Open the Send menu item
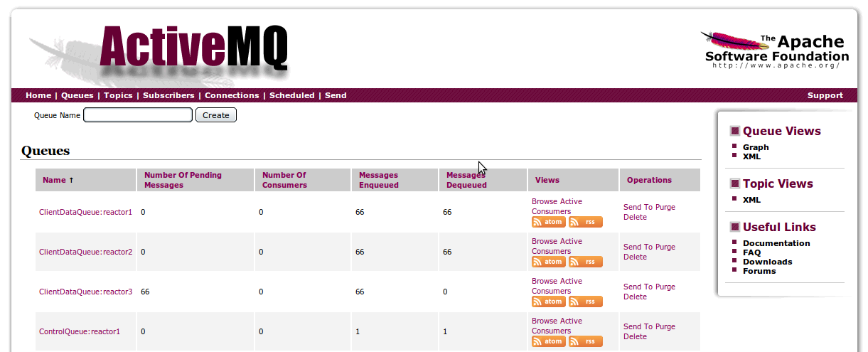The width and height of the screenshot is (868, 352). (336, 95)
